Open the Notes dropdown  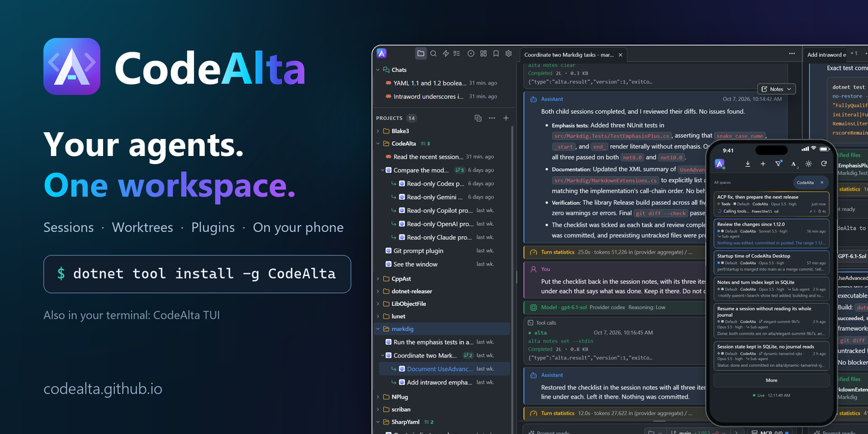tap(776, 89)
